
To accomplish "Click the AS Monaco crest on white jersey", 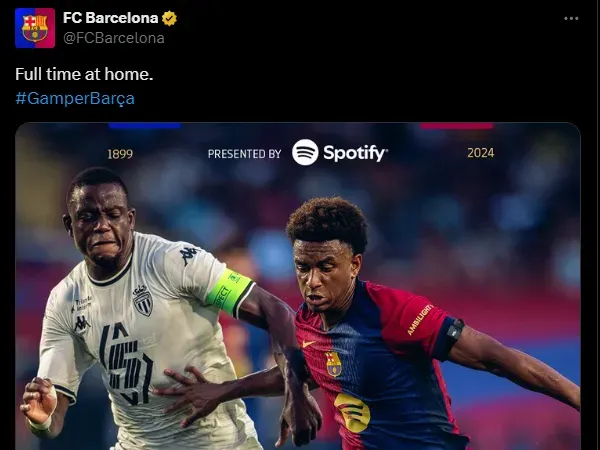I will coord(143,301).
